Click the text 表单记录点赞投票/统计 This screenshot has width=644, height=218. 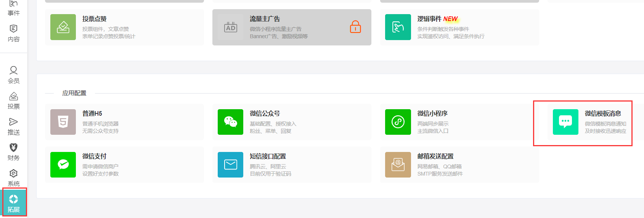[109, 36]
